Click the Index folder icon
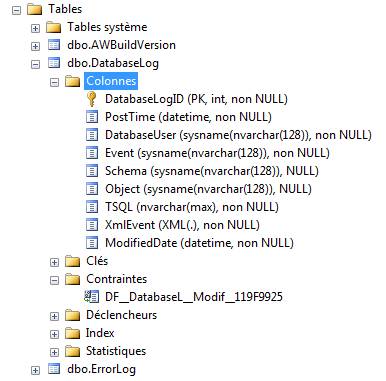Image resolution: width=386 pixels, height=381 pixels. pos(72,333)
